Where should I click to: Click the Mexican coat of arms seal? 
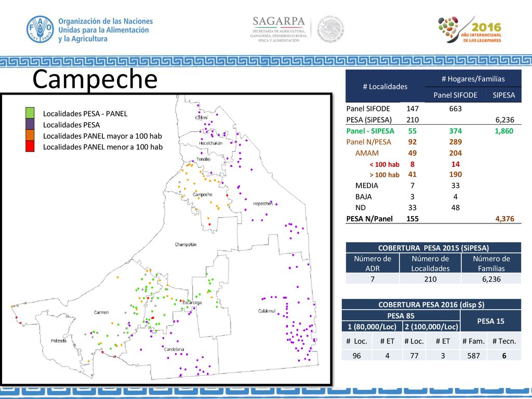pyautogui.click(x=331, y=29)
